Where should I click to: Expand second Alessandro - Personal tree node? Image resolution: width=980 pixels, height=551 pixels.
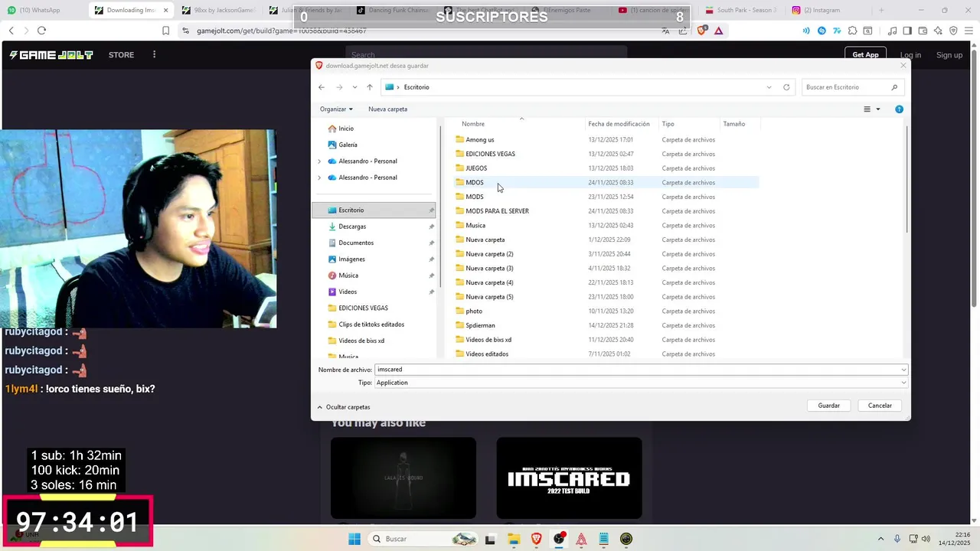(319, 178)
